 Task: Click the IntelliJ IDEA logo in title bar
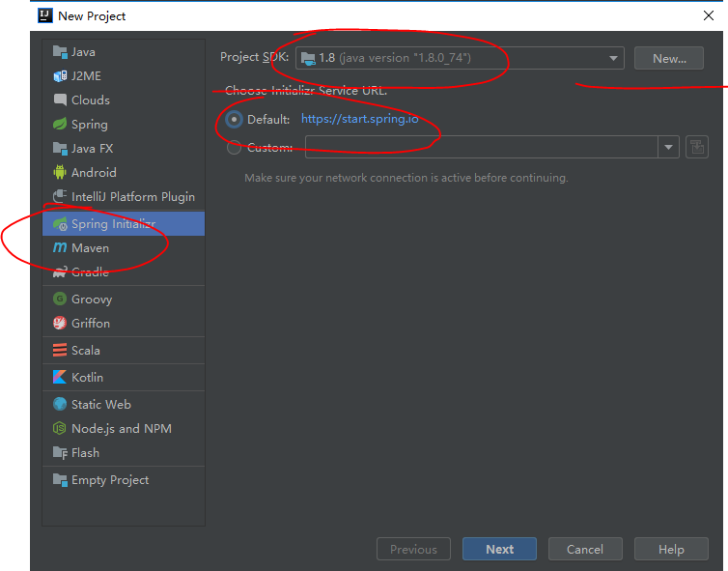pos(45,15)
